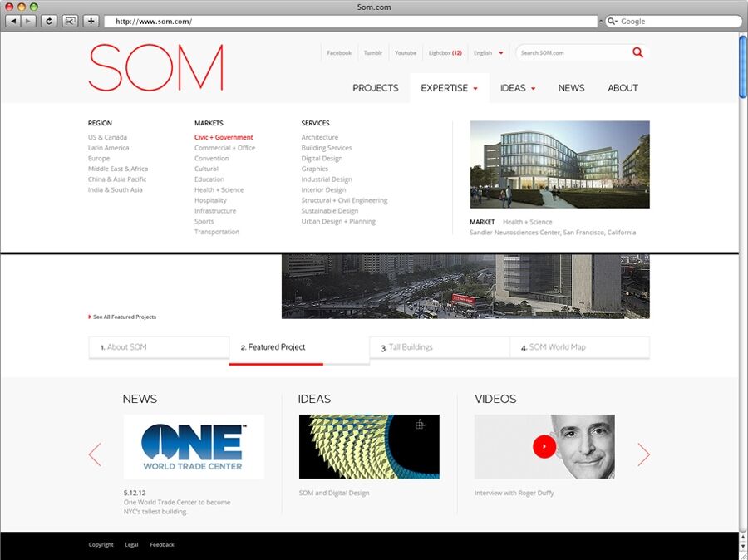The image size is (748, 560).
Task: Open PROJECTS in main navigation
Action: (x=376, y=88)
